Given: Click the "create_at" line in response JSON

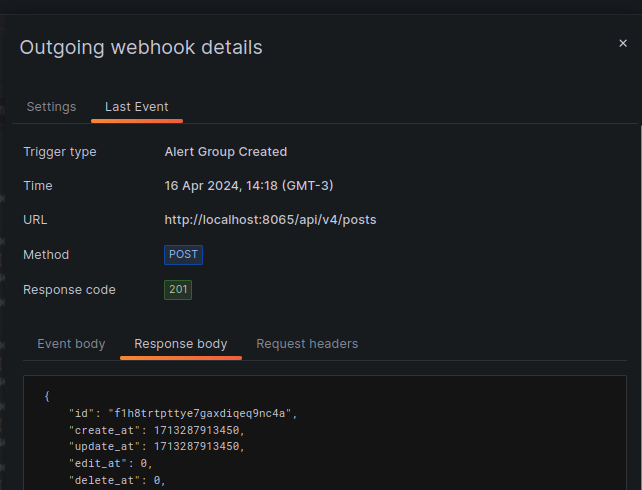Looking at the screenshot, I should pos(154,430).
